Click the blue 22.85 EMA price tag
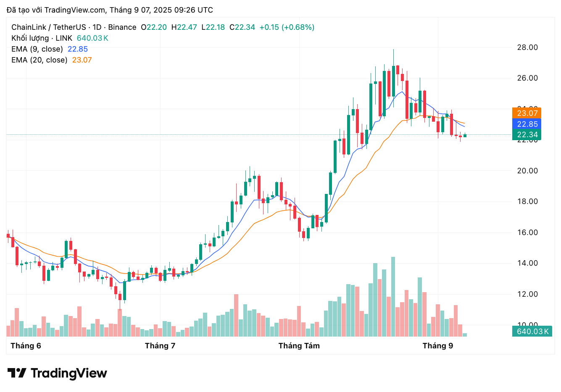 (527, 124)
